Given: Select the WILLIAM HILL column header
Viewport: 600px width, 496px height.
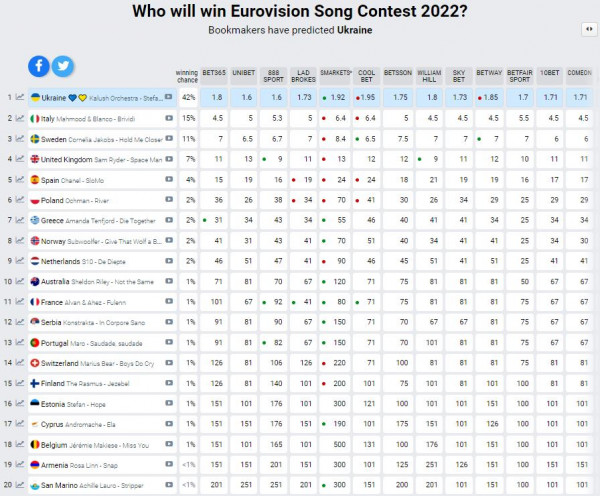Looking at the screenshot, I should [429, 74].
